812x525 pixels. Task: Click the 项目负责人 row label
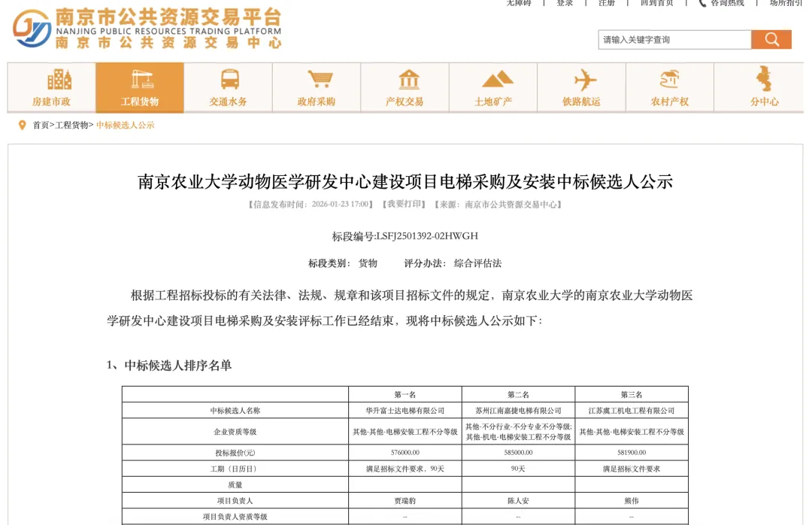(x=235, y=501)
